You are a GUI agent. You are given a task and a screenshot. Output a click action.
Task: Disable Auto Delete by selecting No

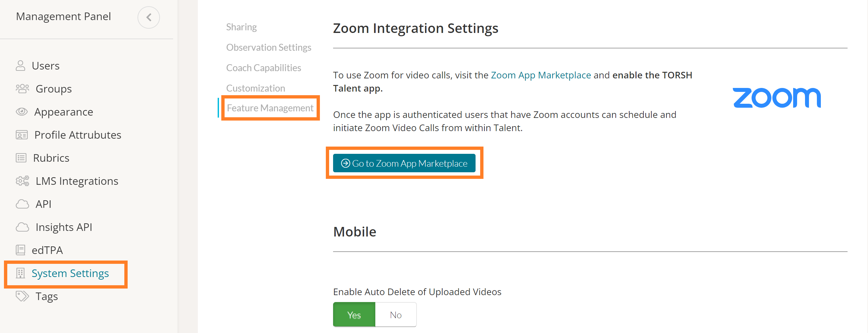(395, 315)
